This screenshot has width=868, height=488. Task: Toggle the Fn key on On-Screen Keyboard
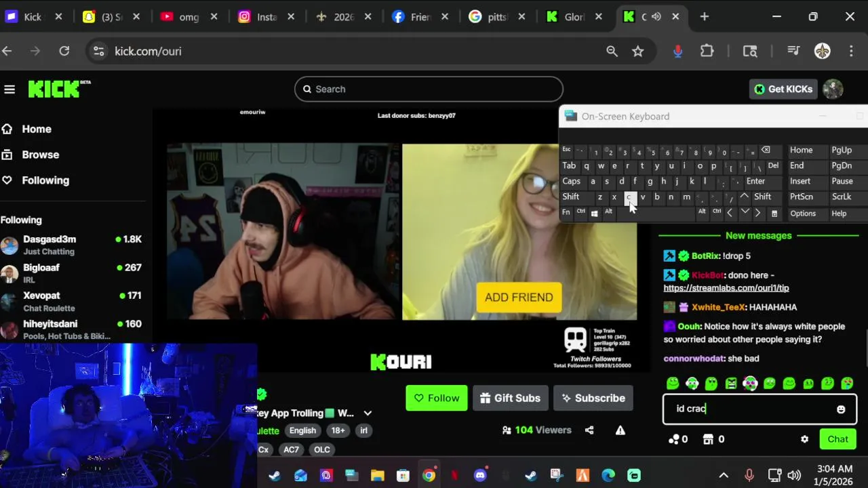point(566,212)
